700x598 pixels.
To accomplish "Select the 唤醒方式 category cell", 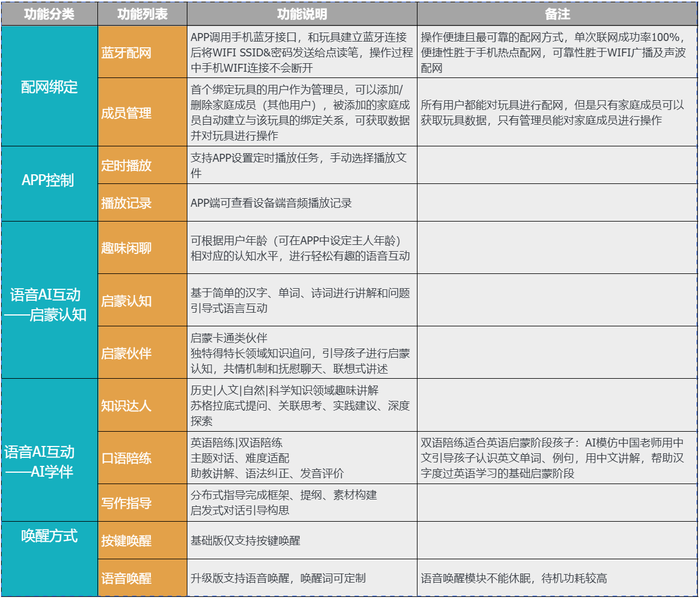I will (x=50, y=559).
